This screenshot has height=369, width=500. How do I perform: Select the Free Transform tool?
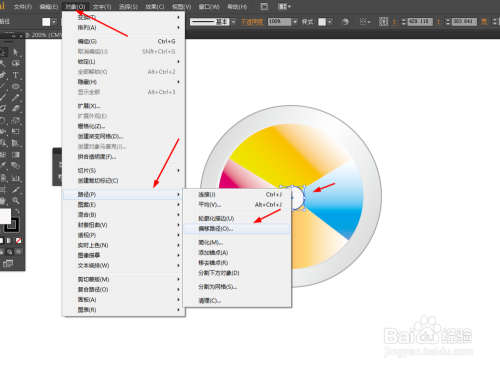pos(16,131)
